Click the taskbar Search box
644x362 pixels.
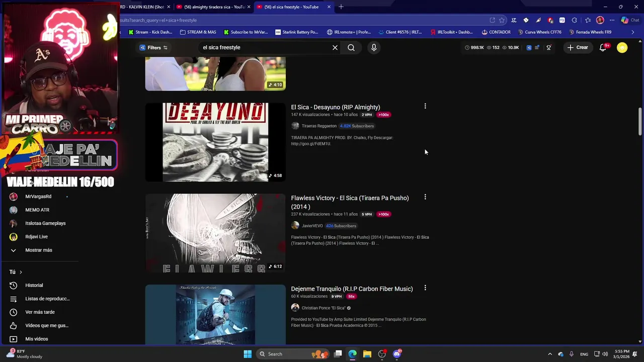pyautogui.click(x=293, y=354)
